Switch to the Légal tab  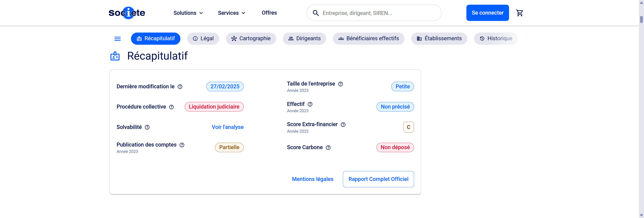pos(203,39)
